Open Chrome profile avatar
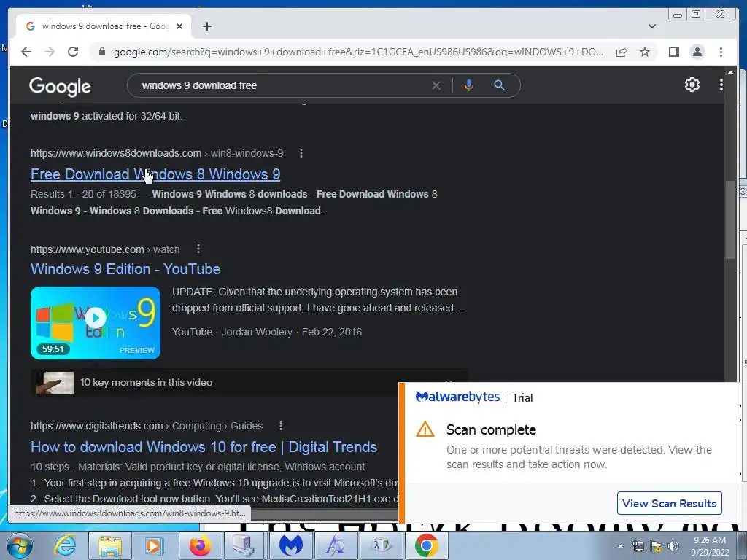 [x=697, y=52]
